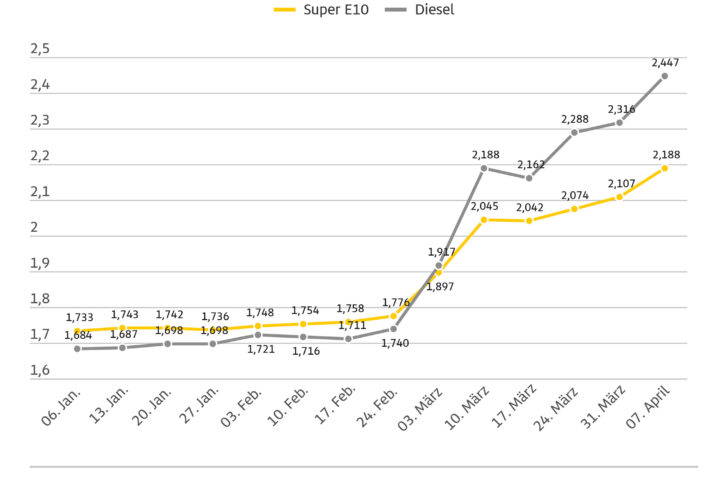Click the Diesel point valued 2,288
The height and width of the screenshot is (485, 728).
pos(575,132)
